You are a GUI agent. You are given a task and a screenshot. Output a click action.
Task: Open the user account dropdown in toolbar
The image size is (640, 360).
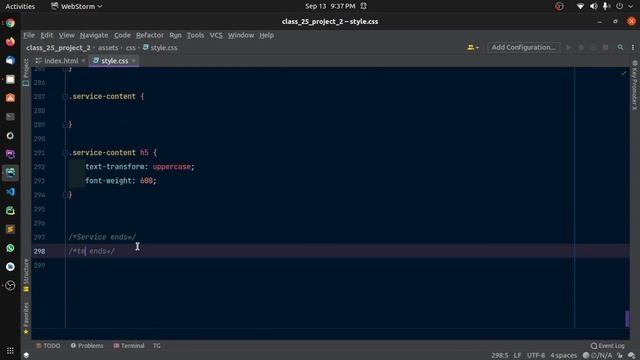(473, 47)
